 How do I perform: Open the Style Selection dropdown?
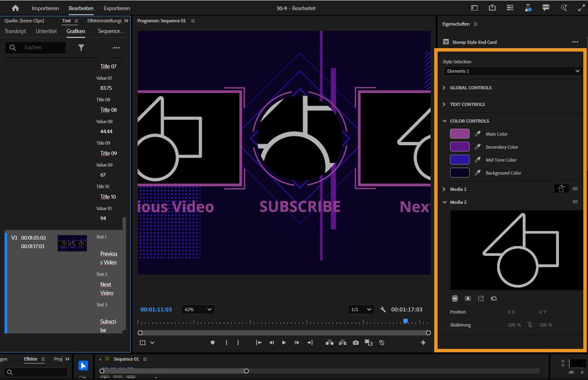[513, 71]
